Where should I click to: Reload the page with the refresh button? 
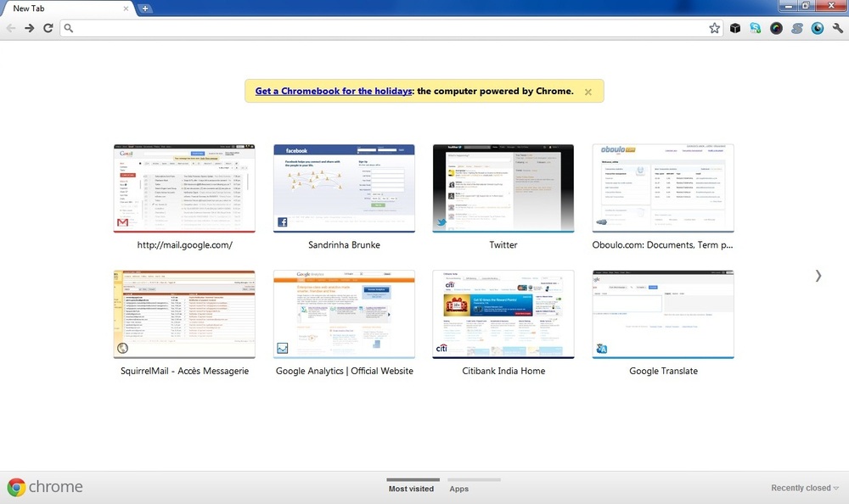coord(48,28)
